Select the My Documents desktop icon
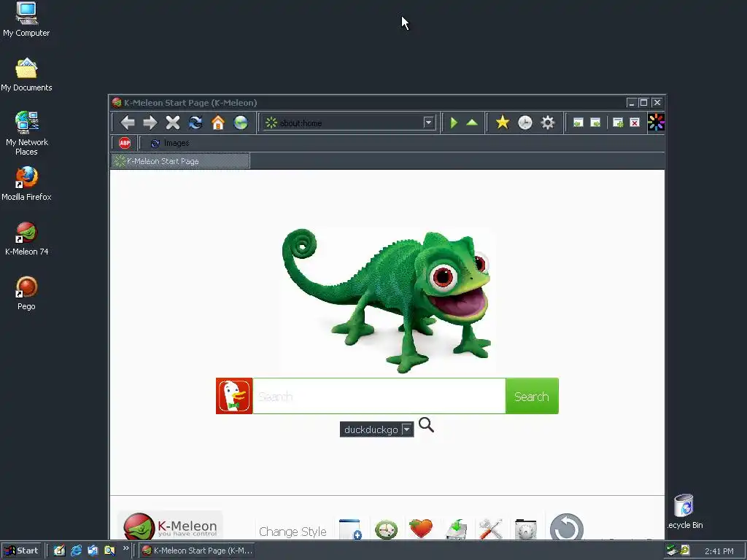This screenshot has width=747, height=560. click(x=26, y=75)
